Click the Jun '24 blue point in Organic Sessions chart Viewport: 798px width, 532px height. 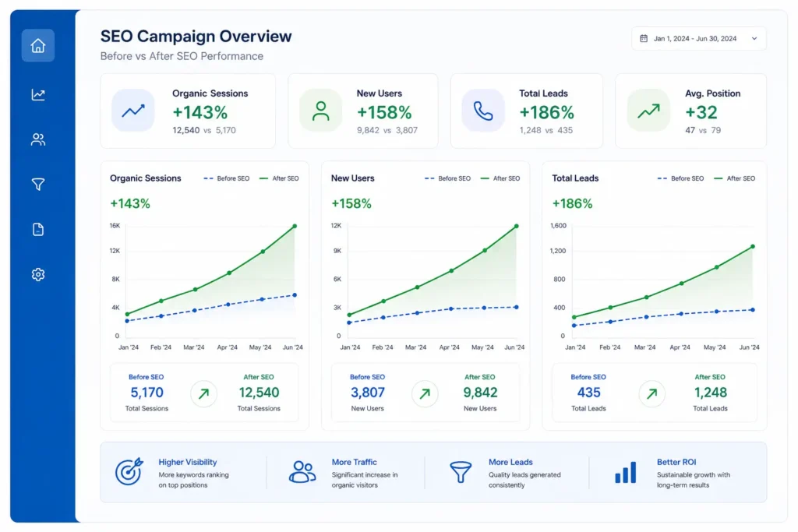[295, 295]
